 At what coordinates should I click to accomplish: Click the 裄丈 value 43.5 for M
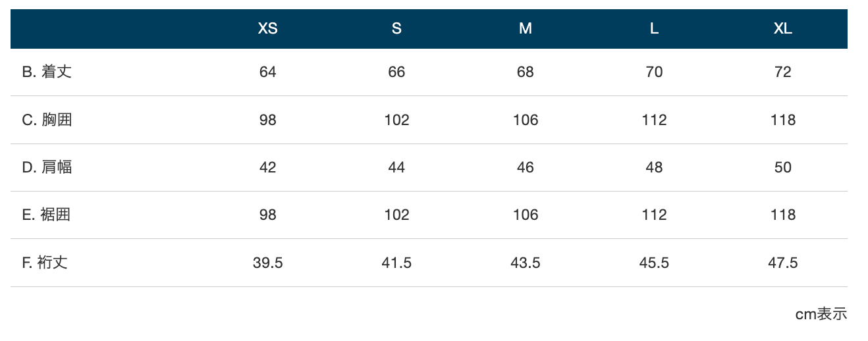525,263
